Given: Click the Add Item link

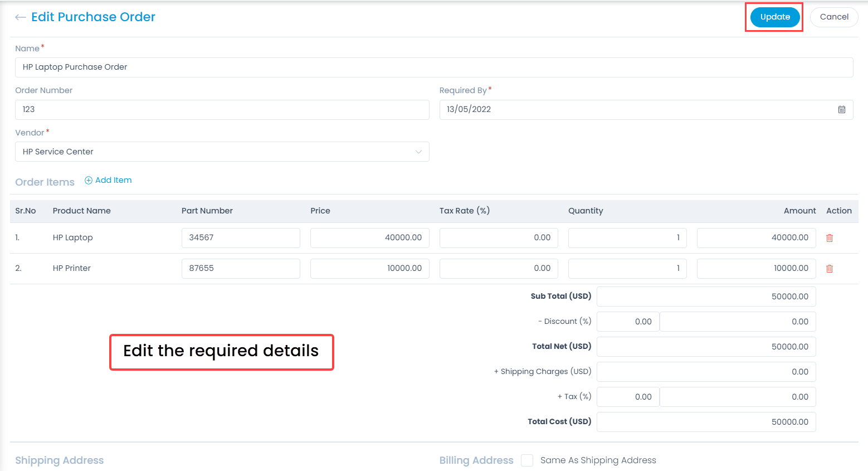Looking at the screenshot, I should pyautogui.click(x=113, y=180).
